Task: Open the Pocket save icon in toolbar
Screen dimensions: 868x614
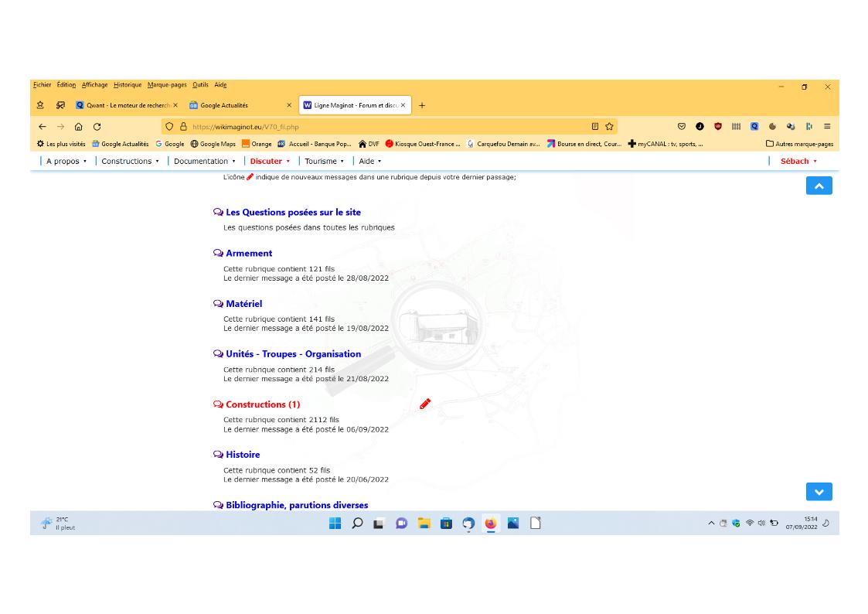Action: [x=682, y=127]
